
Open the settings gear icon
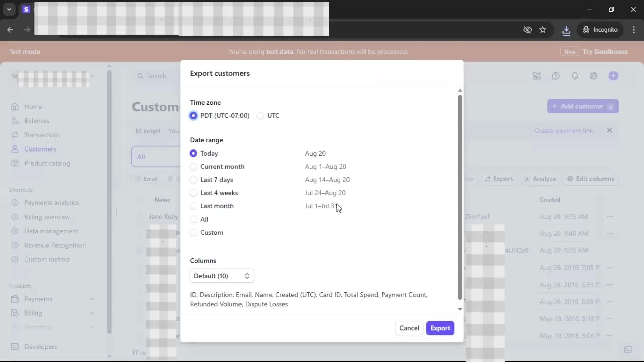click(593, 76)
